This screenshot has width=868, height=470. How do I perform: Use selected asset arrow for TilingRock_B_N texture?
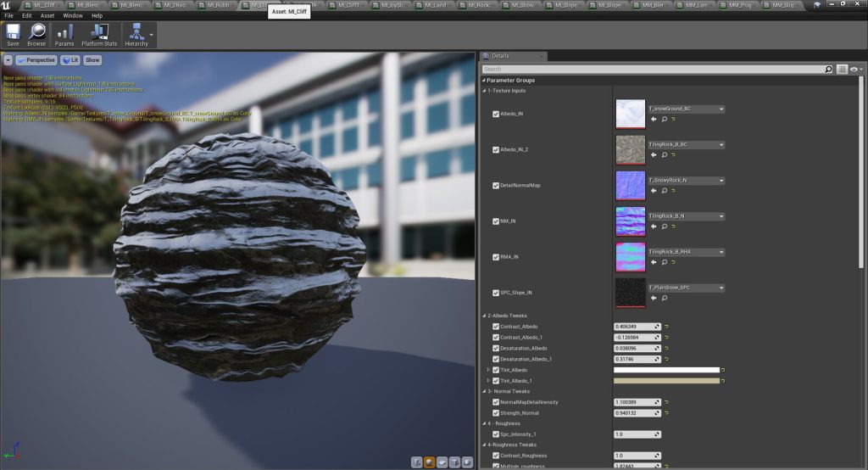coord(653,227)
